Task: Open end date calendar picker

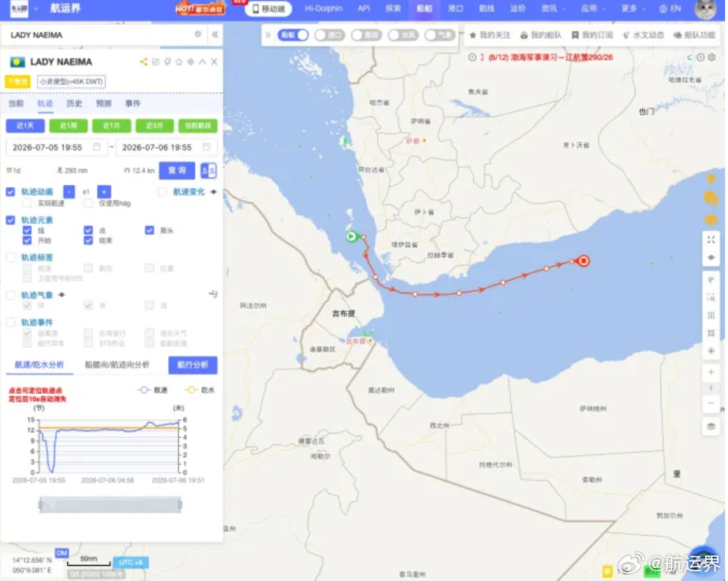Action: click(x=207, y=147)
